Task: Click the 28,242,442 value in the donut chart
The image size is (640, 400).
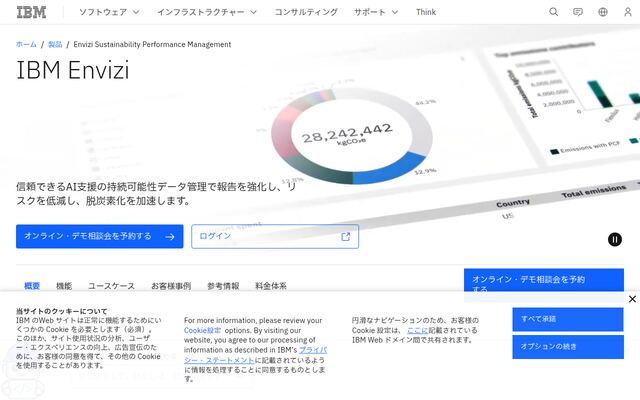Action: tap(347, 133)
